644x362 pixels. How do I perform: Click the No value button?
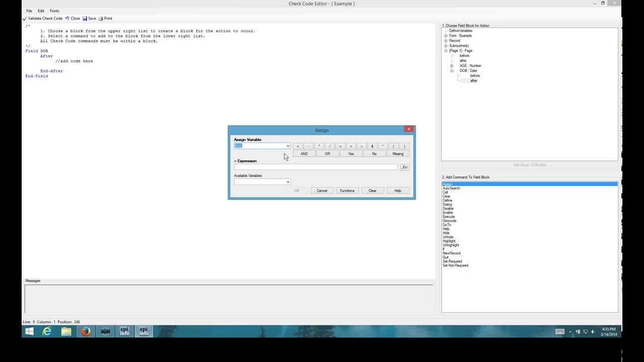[374, 154]
